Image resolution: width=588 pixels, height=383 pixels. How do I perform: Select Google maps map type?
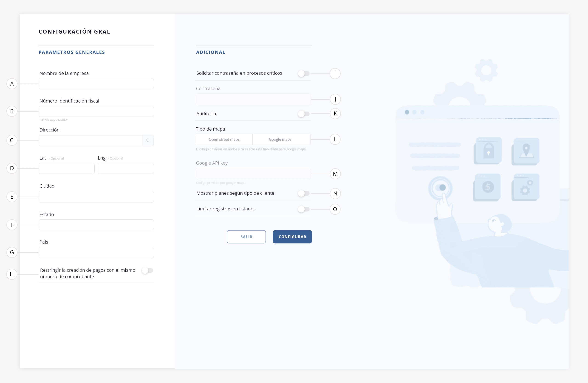(x=280, y=140)
